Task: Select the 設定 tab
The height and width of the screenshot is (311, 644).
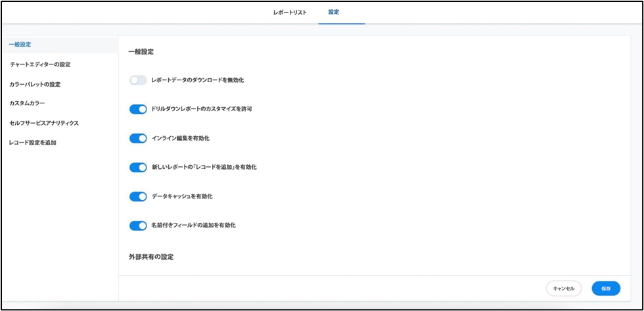Action: (334, 12)
